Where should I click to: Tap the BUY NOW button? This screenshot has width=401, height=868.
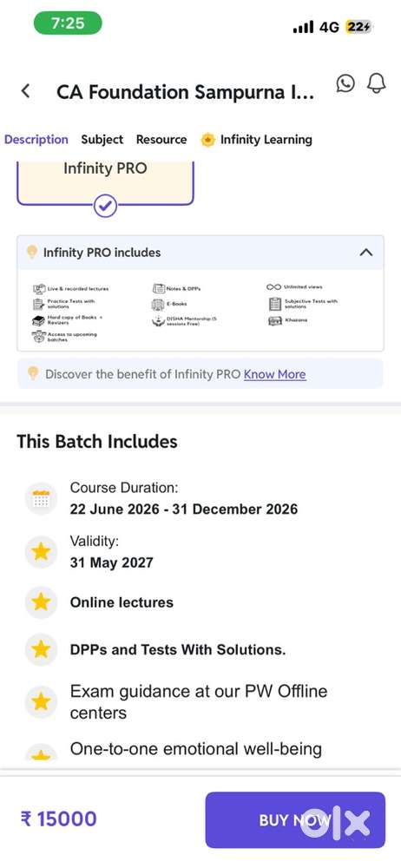295,820
